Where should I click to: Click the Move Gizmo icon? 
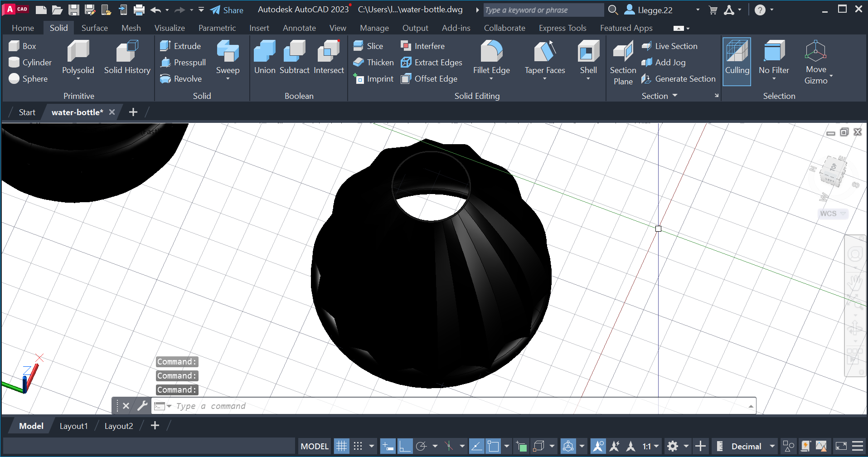click(816, 51)
